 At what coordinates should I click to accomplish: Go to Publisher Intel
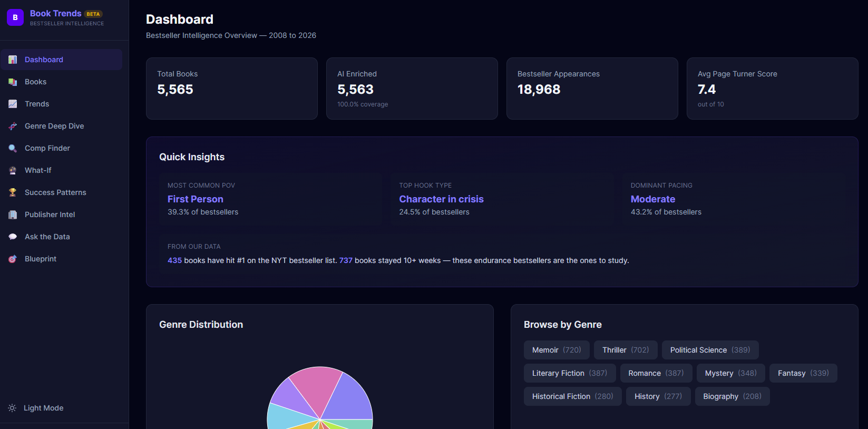[x=62, y=214]
